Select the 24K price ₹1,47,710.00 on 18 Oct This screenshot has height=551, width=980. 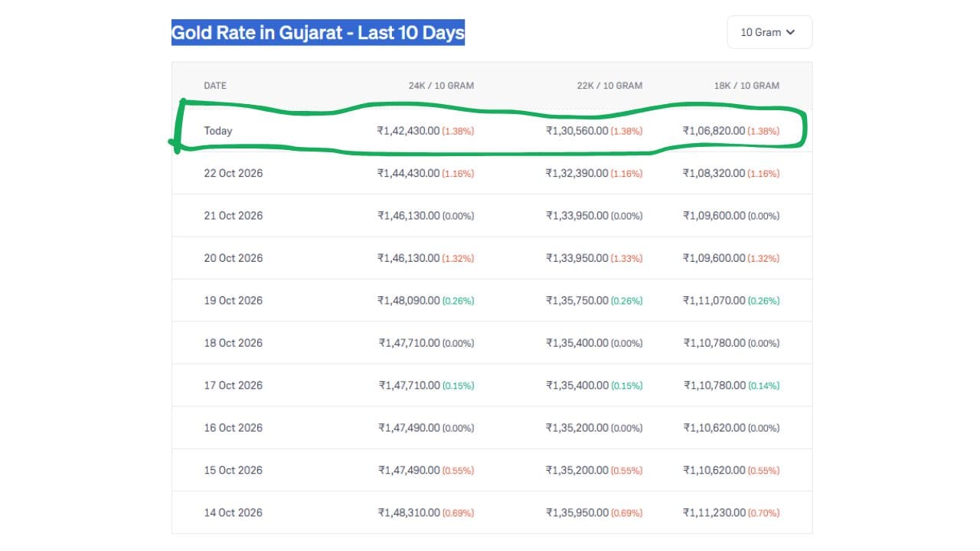[x=410, y=343]
